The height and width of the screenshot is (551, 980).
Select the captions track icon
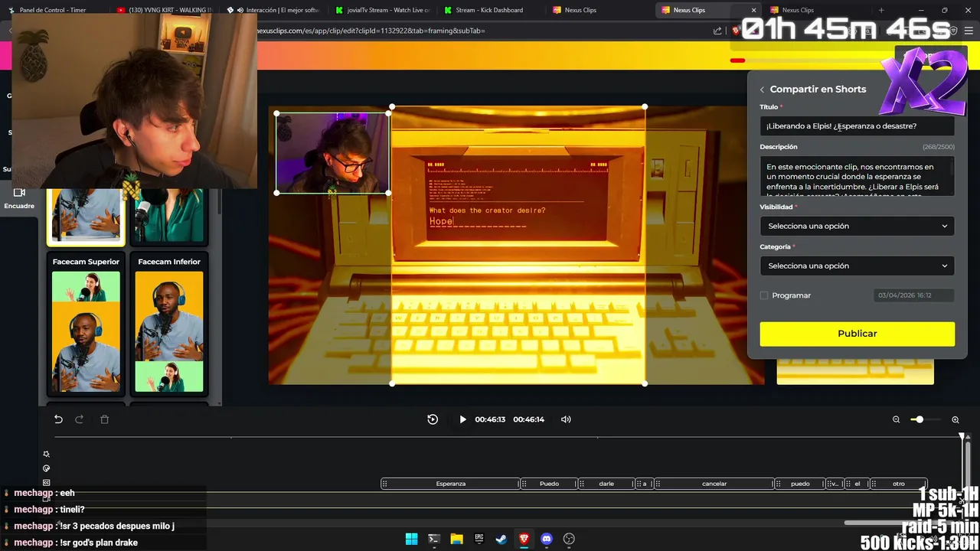pos(47,483)
